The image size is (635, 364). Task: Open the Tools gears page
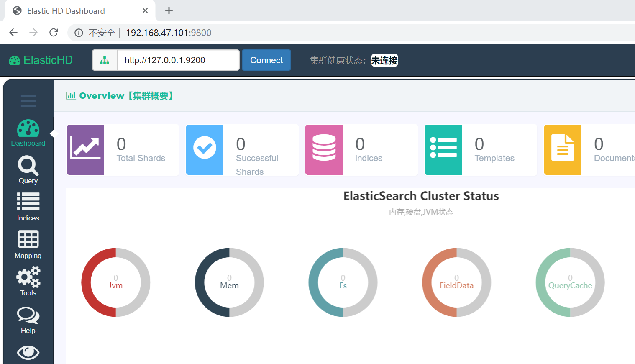click(28, 282)
